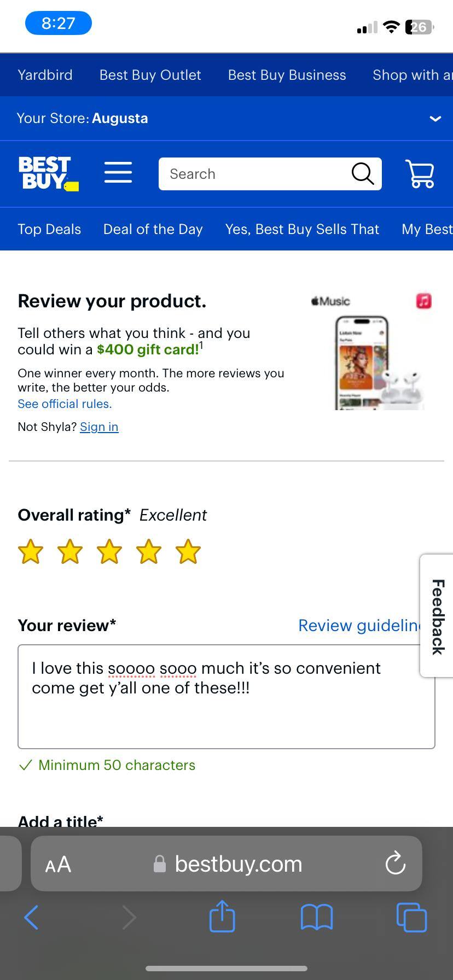Open the Best Buy hamburger menu

(x=118, y=172)
